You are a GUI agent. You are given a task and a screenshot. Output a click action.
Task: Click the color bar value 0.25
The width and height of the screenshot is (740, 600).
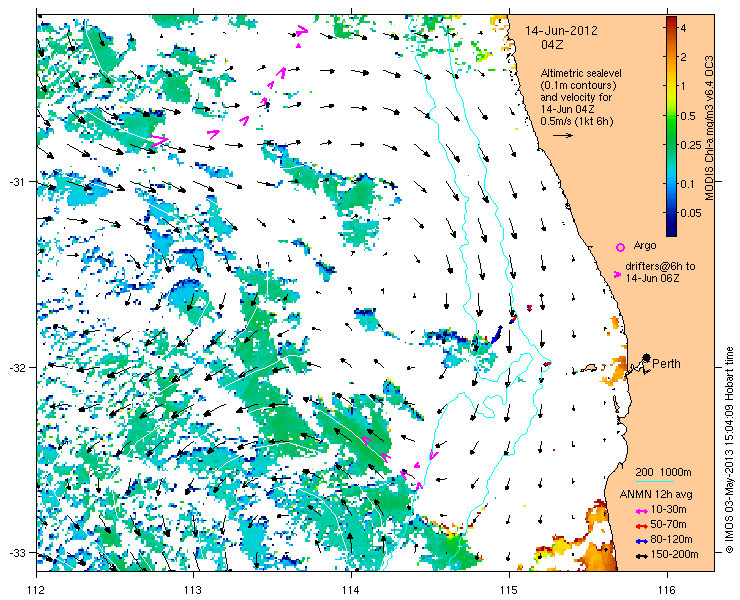point(689,145)
